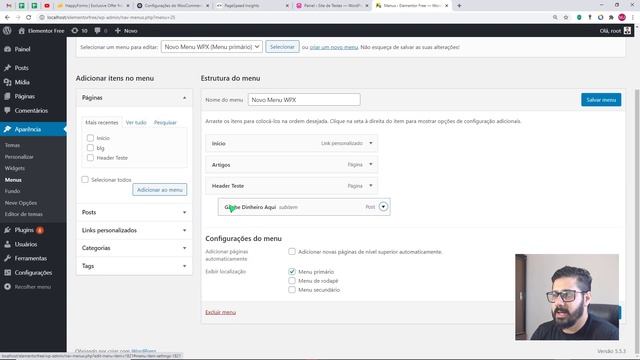Open Widgets submenu item
Image resolution: width=640 pixels, height=360 pixels.
click(15, 168)
